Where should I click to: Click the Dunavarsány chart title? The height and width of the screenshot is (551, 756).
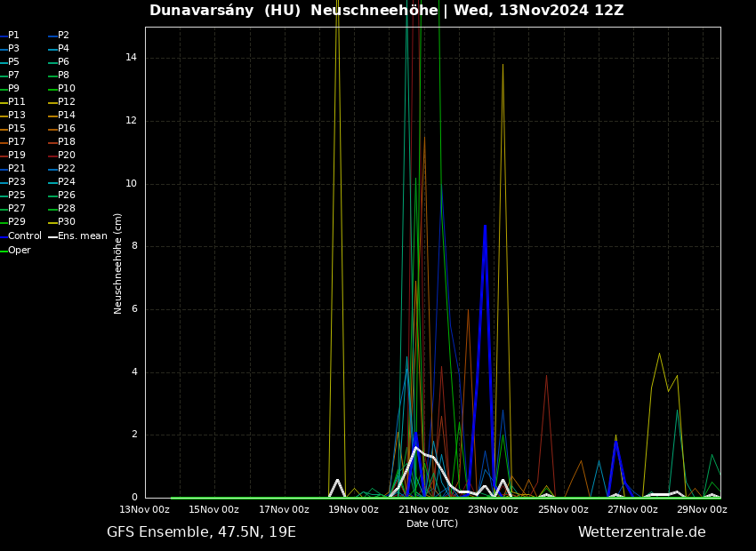[386, 11]
